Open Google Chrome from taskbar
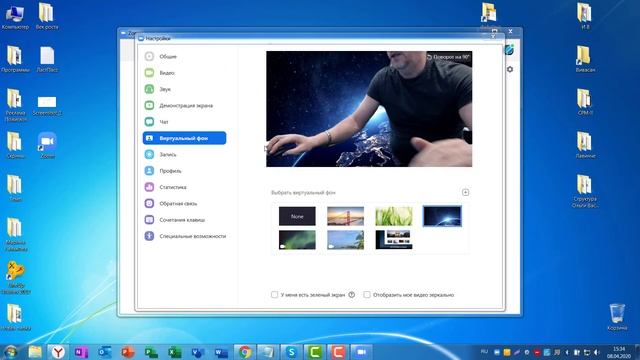 pos(244,352)
